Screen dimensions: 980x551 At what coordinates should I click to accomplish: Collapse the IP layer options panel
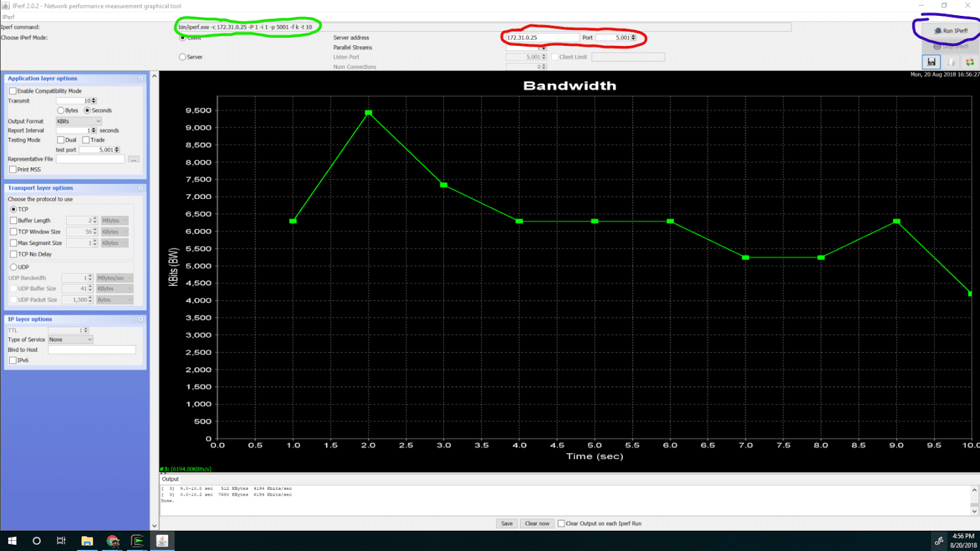(x=140, y=319)
